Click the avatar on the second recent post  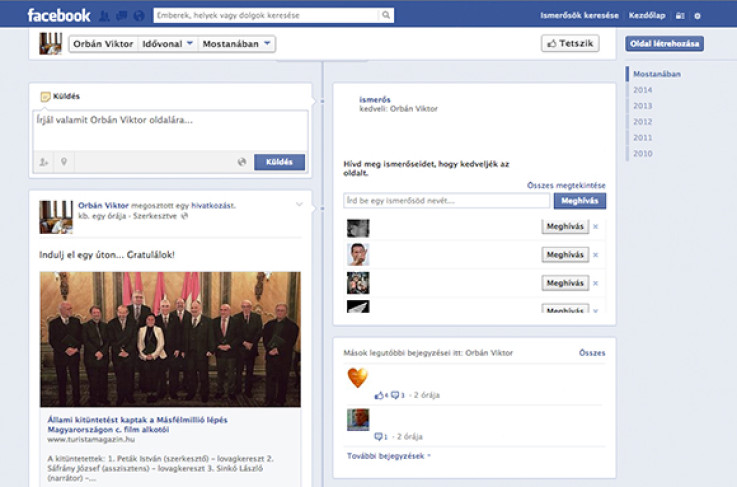tap(358, 420)
